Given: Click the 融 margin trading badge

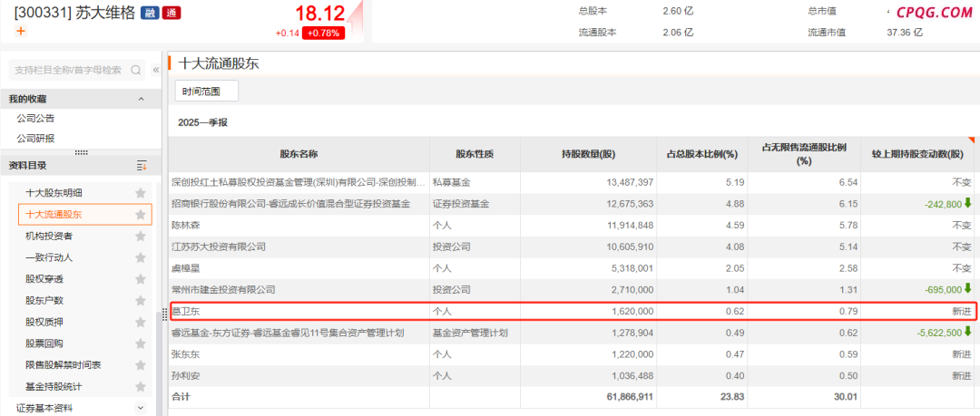Looking at the screenshot, I should tap(150, 13).
